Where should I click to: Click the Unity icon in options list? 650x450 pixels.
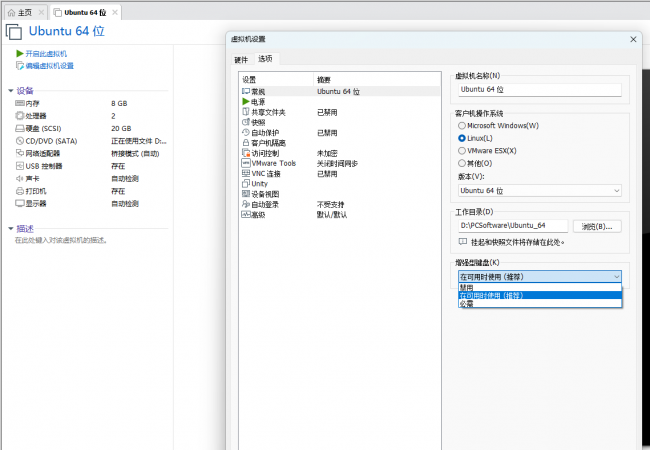pos(246,184)
